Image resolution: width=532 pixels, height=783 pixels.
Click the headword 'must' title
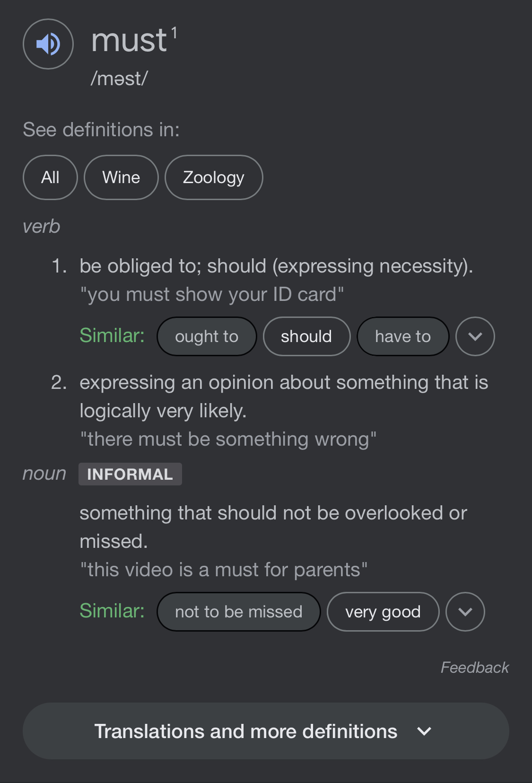pos(130,41)
